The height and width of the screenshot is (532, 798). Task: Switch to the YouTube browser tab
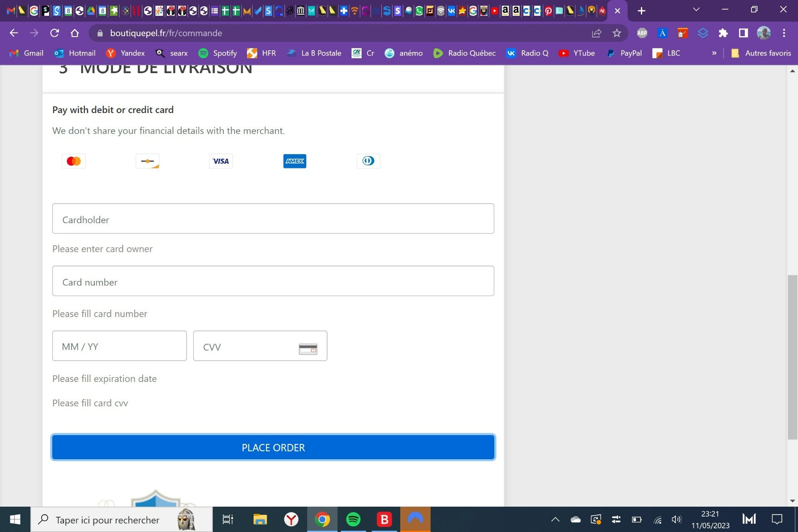[x=495, y=11]
